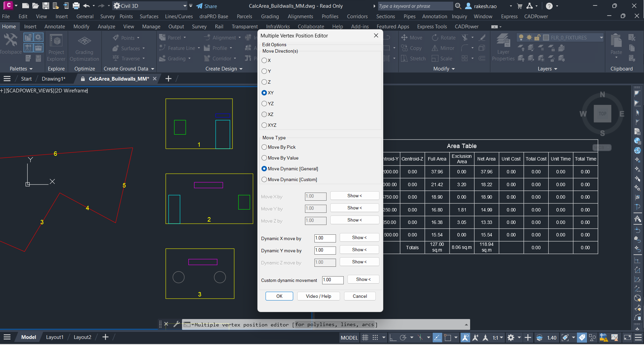The width and height of the screenshot is (644, 345).
Task: Switch to the Annotate ribbon tab
Action: click(x=54, y=26)
